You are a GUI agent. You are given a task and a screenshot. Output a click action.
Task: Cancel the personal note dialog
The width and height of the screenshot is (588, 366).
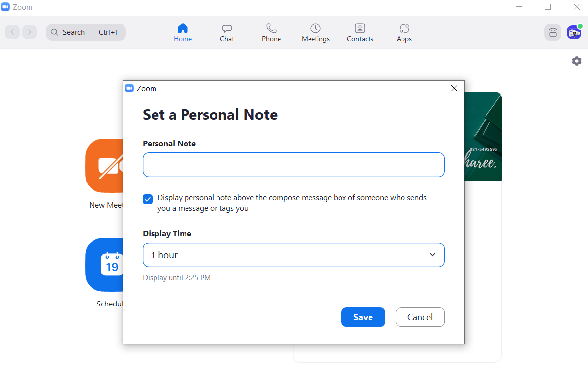[x=420, y=317]
